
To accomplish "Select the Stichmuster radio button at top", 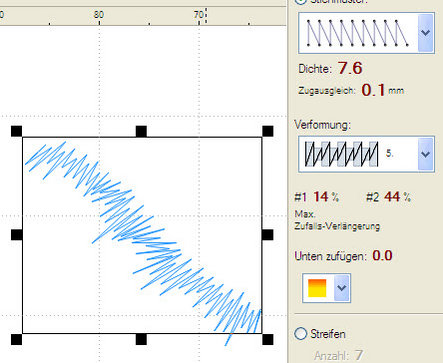I will pos(301,1).
